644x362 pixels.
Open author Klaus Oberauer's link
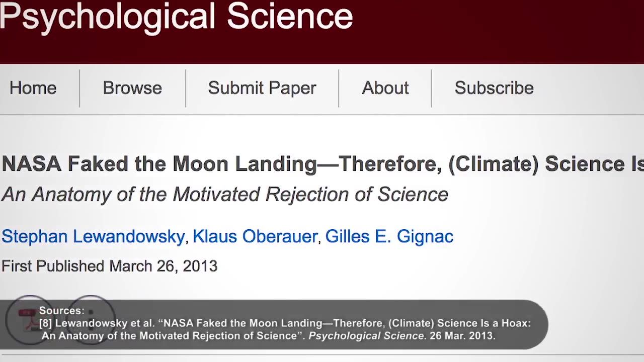pyautogui.click(x=255, y=236)
